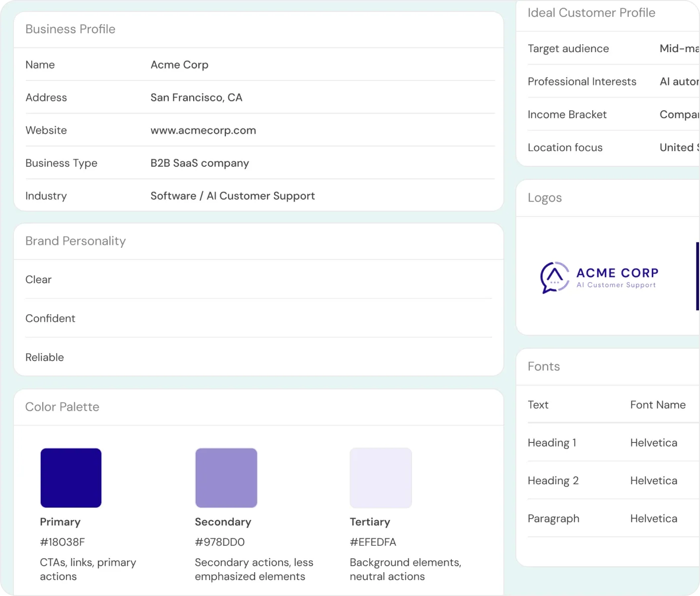Click the 'Secondary' color name label
Image resolution: width=700 pixels, height=596 pixels.
point(223,522)
